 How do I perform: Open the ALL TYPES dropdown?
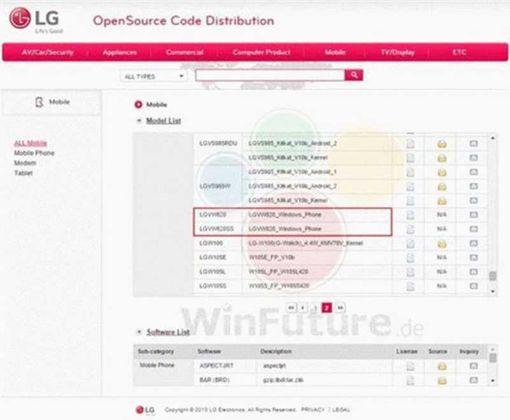tap(154, 76)
